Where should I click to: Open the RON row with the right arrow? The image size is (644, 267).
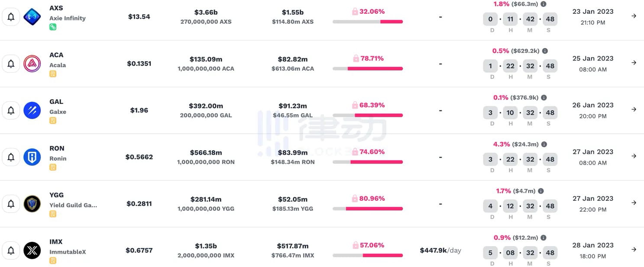(x=633, y=157)
